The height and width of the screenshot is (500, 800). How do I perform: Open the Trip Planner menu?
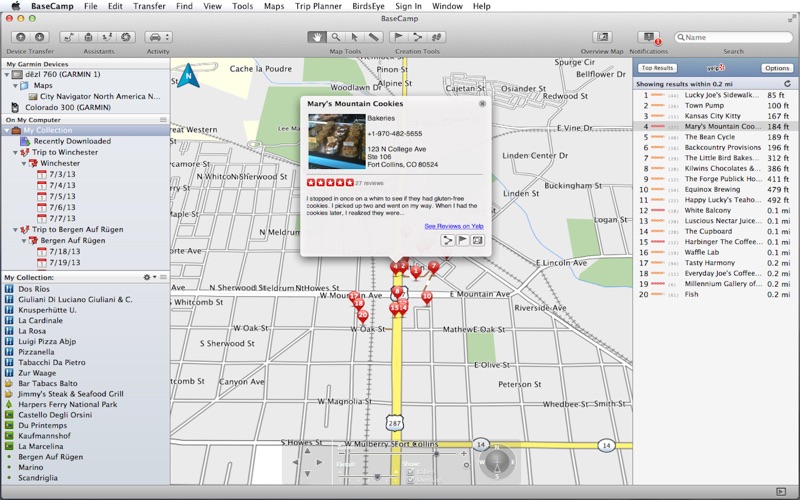(317, 6)
